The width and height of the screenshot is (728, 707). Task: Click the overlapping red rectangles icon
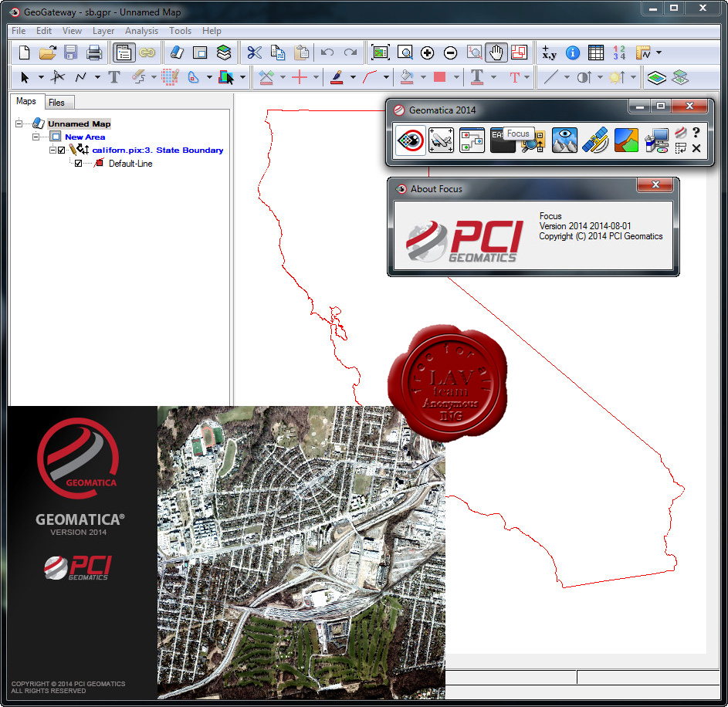pos(519,53)
